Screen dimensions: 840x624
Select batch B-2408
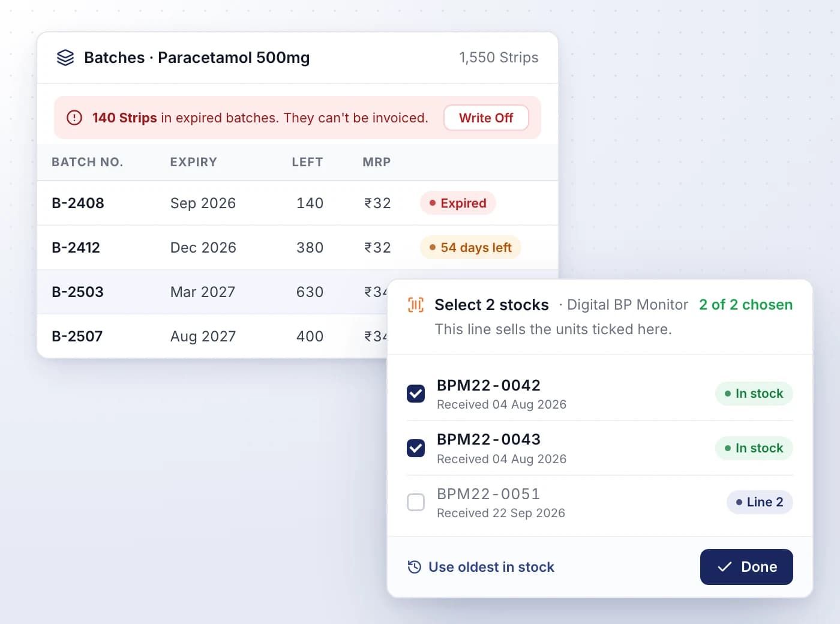coord(78,203)
